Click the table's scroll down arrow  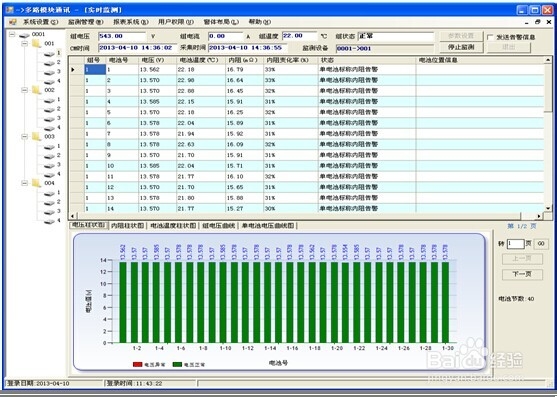[548, 208]
